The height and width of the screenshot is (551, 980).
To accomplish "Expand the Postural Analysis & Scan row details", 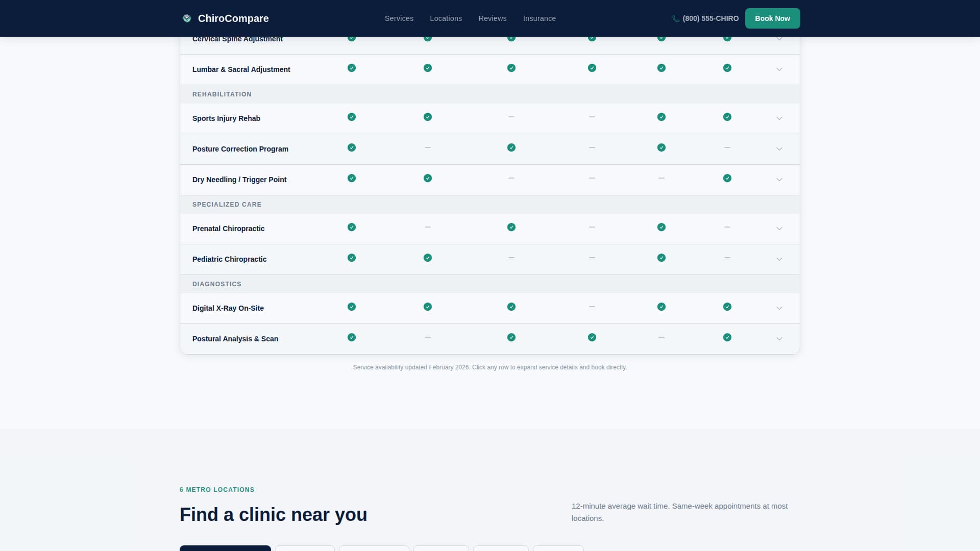I will coord(779,338).
